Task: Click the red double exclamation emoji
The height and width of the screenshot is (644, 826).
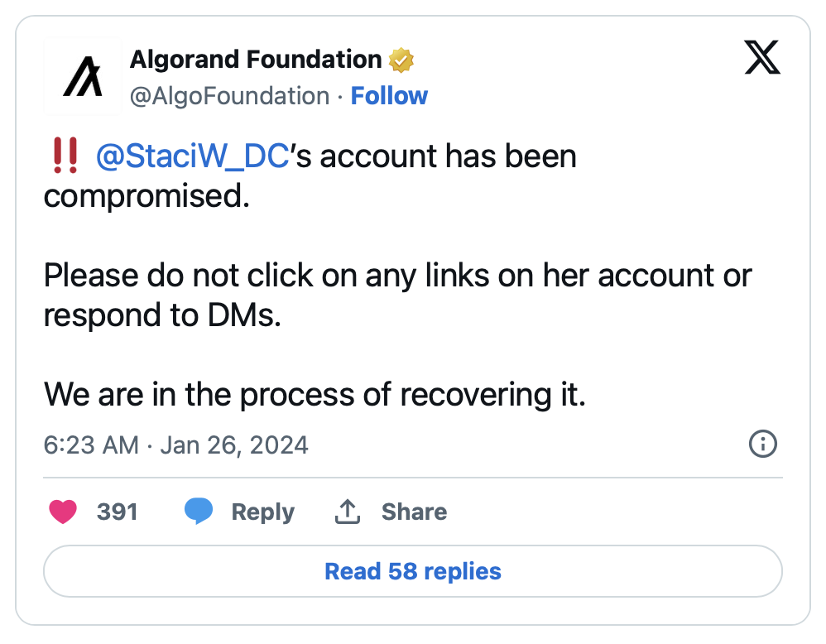Action: 65,156
